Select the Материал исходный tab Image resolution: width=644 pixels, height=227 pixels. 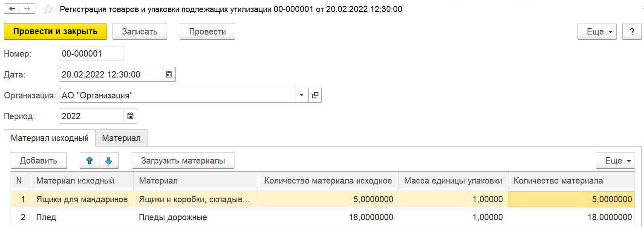[49, 138]
